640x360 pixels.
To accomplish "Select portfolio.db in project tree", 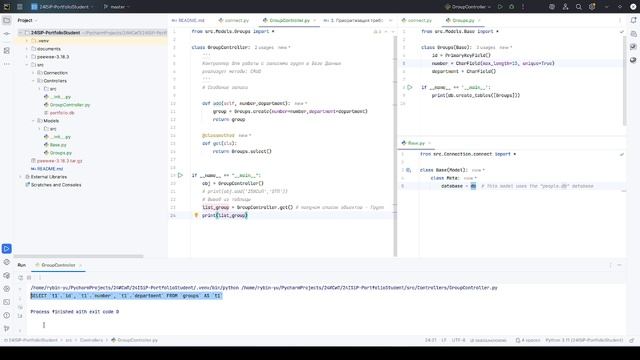I will point(62,113).
